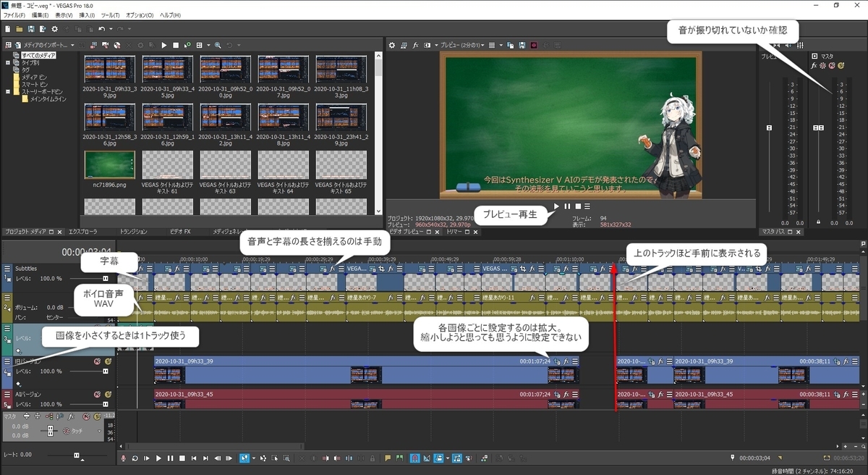Open video output FX in preview toolbar

tap(415, 45)
